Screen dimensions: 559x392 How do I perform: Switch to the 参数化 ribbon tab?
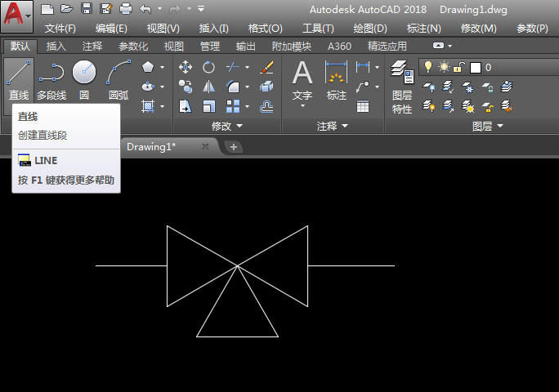click(133, 47)
